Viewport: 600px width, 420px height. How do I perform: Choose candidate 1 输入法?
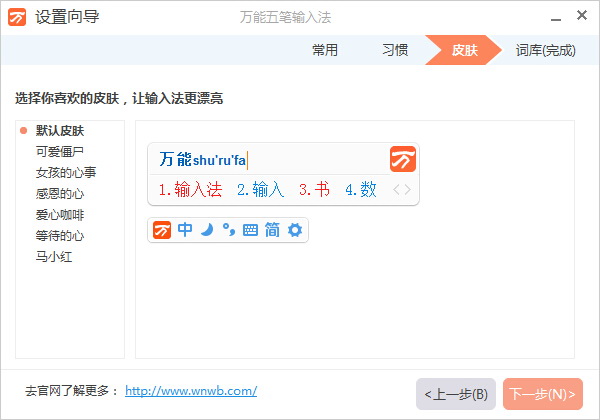pyautogui.click(x=190, y=189)
